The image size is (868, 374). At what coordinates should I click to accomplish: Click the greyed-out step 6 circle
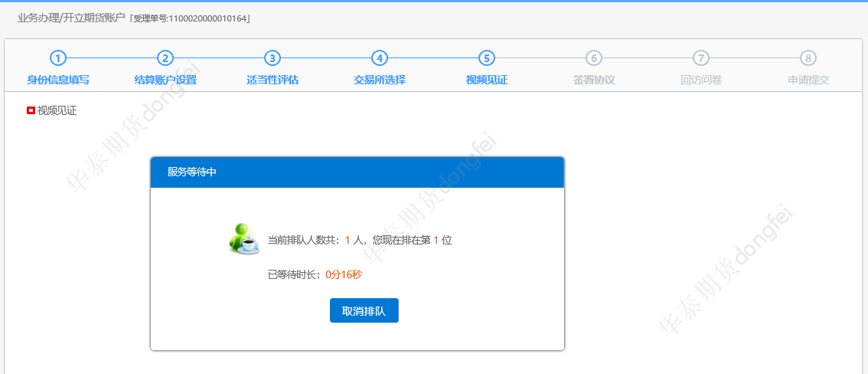click(x=594, y=58)
